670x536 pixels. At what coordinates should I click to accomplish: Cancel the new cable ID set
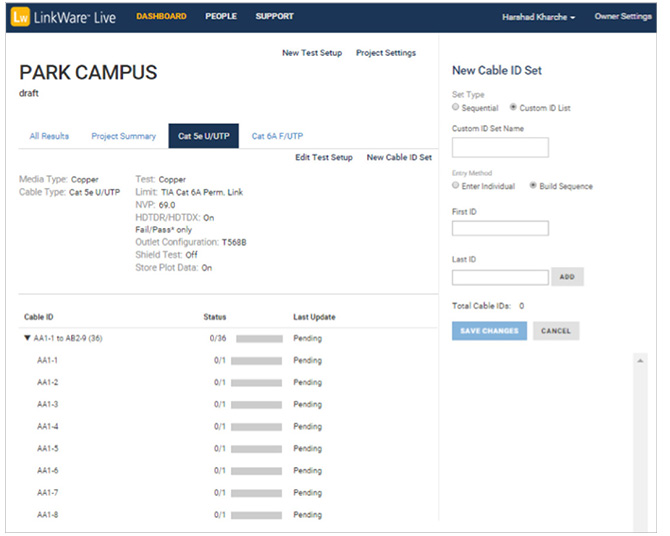pyautogui.click(x=556, y=331)
